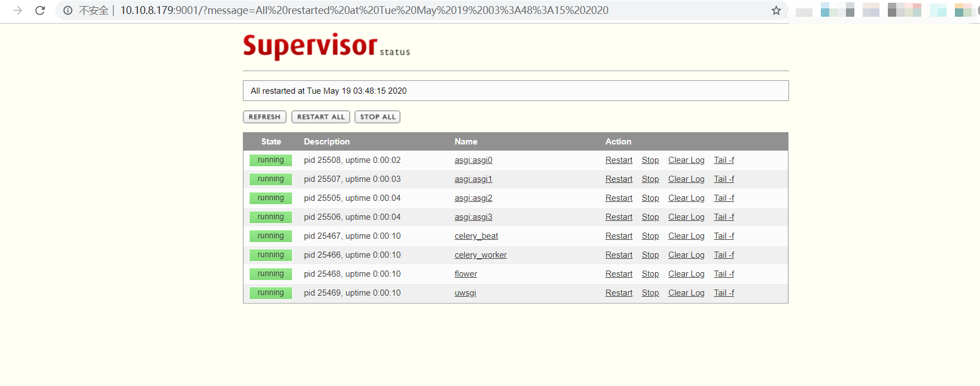Click the running state badge for asgi:asgi0
980x386 pixels.
point(271,160)
